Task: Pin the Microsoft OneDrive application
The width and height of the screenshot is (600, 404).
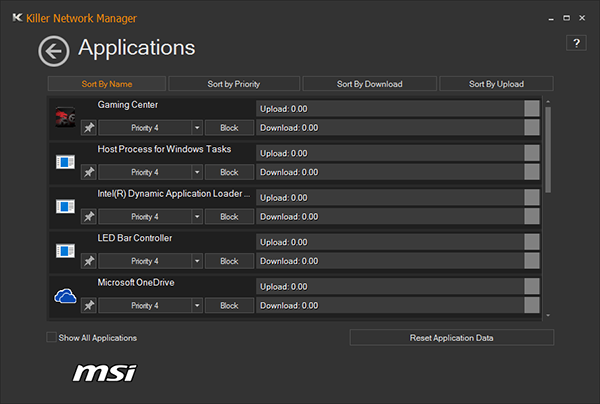Action: (89, 305)
